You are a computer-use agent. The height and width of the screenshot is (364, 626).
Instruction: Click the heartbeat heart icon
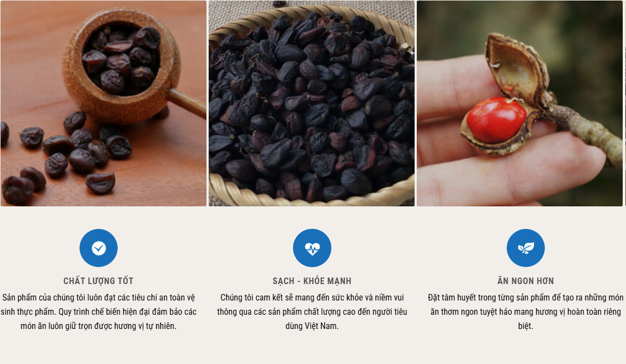[x=312, y=248]
